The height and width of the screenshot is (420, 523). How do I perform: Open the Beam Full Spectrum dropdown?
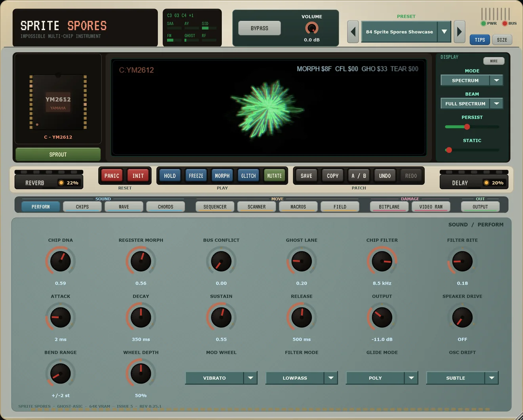472,103
